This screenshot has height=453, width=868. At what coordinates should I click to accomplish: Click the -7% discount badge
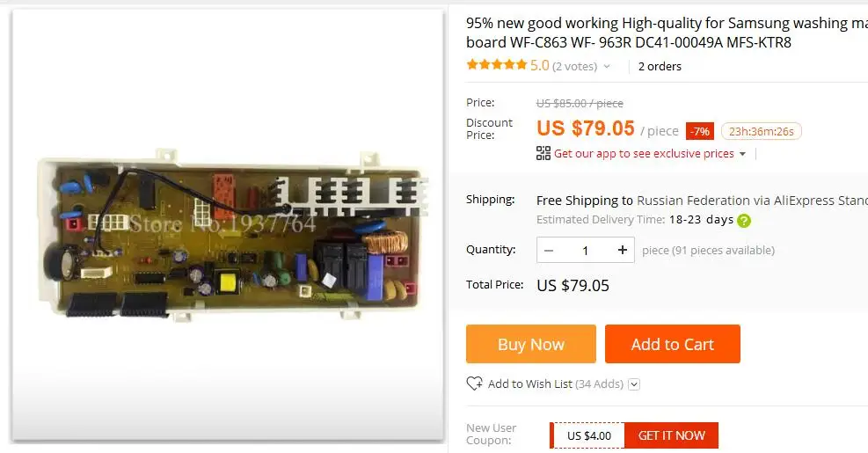(700, 131)
